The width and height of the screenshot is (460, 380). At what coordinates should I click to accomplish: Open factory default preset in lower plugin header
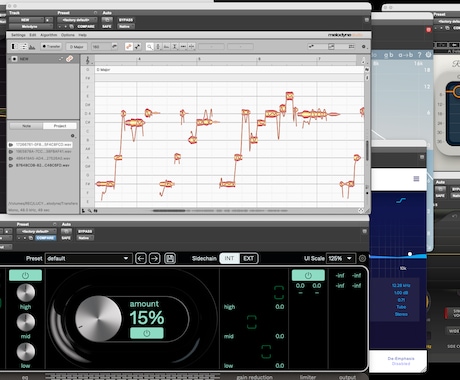[36, 231]
